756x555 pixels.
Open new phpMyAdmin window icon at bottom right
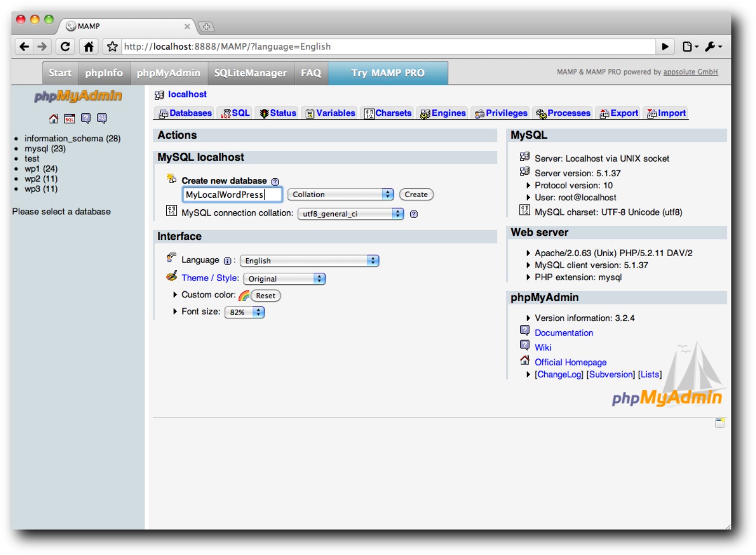tap(720, 423)
